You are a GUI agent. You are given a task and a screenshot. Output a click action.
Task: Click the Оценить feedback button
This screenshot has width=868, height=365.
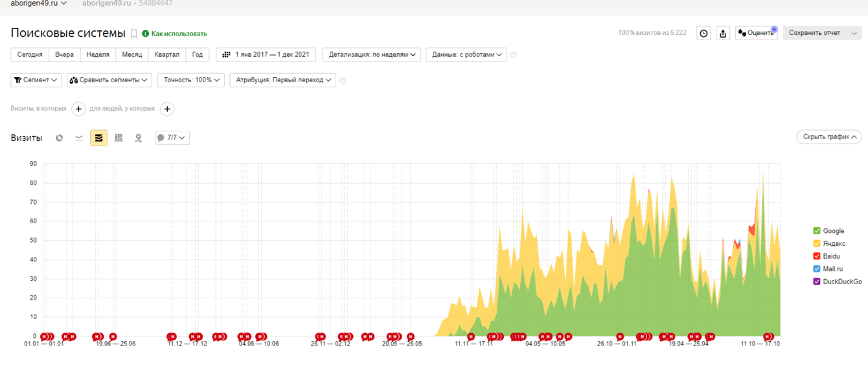[757, 33]
